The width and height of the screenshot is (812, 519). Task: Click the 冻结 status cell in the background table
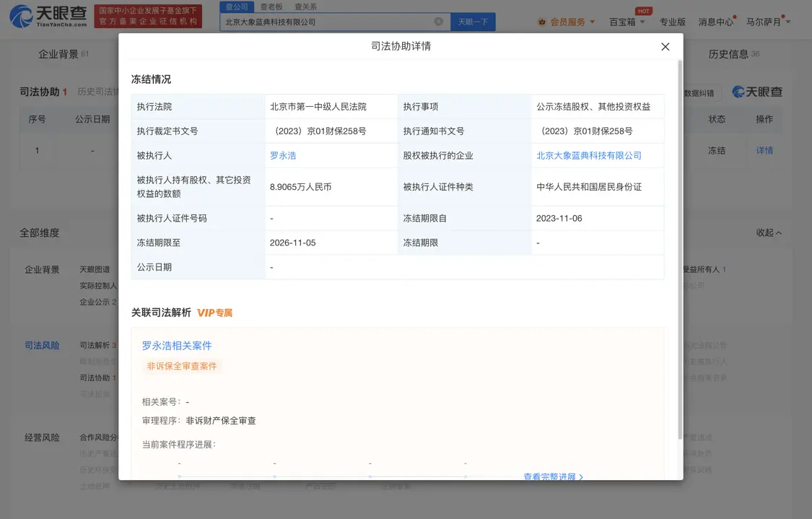pyautogui.click(x=717, y=150)
